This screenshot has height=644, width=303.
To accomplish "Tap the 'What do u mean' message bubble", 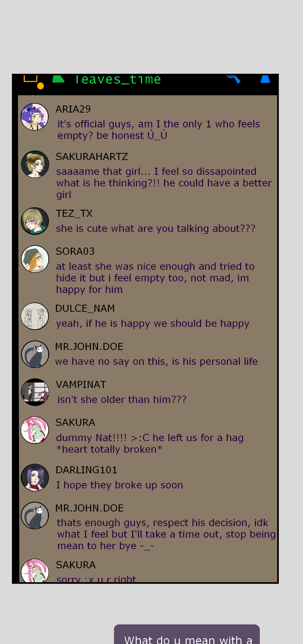I will [187, 634].
